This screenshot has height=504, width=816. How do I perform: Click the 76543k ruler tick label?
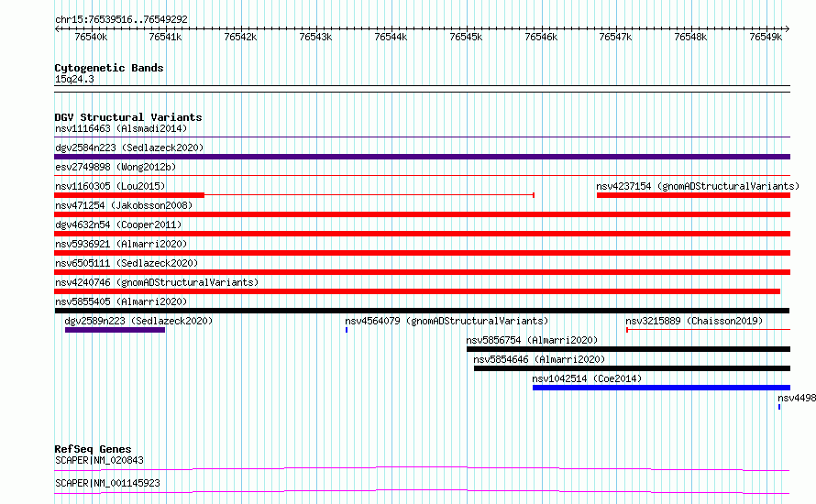coord(315,37)
